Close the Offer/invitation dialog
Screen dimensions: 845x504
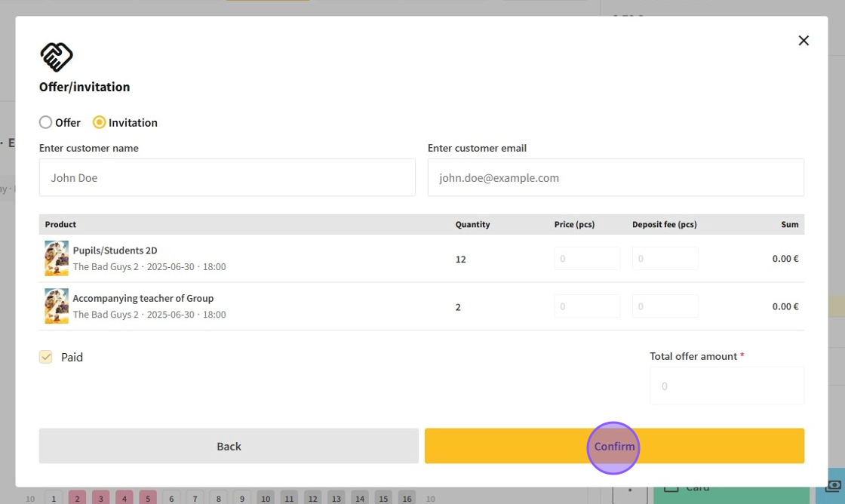pos(804,41)
